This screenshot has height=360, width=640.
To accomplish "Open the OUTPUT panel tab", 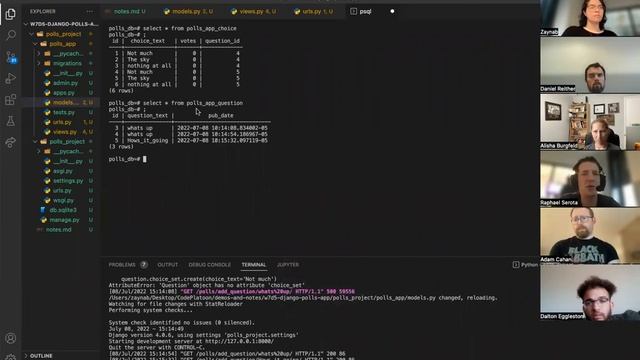I will (x=167, y=264).
